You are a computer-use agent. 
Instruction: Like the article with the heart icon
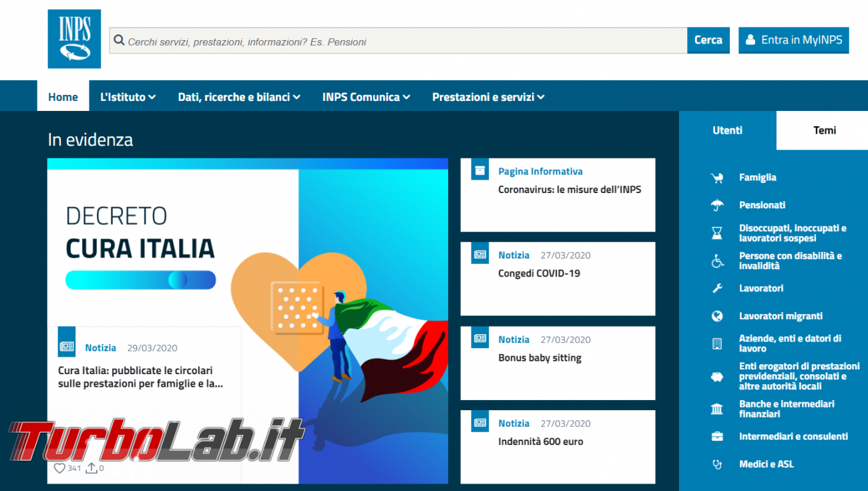click(x=59, y=468)
